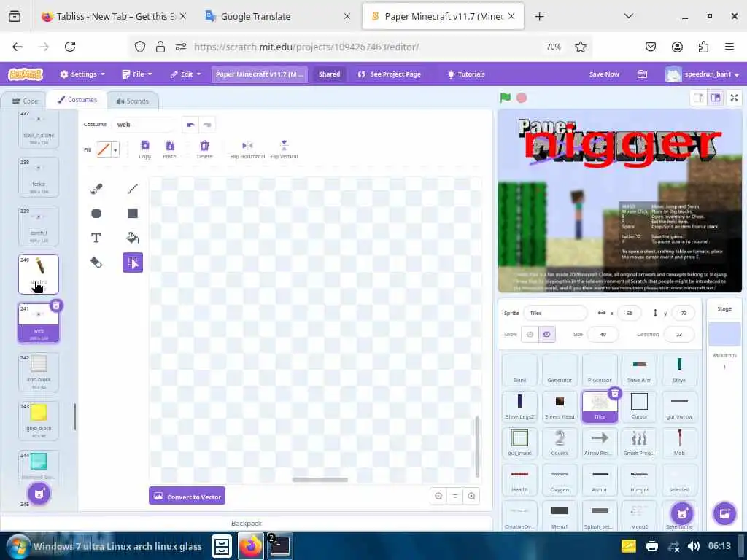Click the Delete trash icon in the toolbar
The image size is (747, 560).
(x=204, y=149)
